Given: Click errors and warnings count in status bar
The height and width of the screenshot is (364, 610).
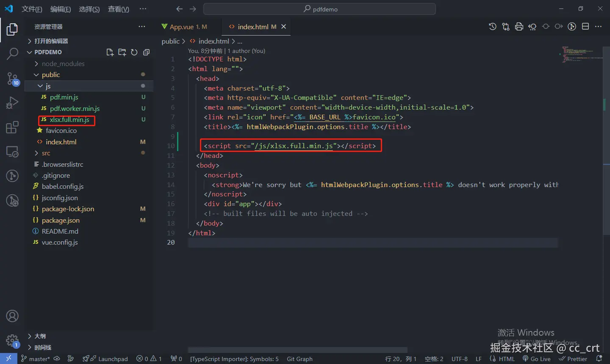Looking at the screenshot, I should 149,358.
